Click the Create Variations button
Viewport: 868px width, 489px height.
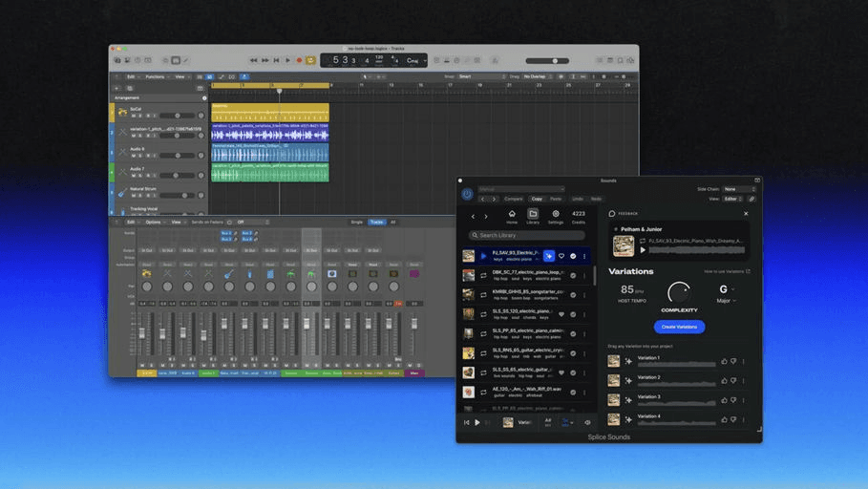[x=680, y=327]
